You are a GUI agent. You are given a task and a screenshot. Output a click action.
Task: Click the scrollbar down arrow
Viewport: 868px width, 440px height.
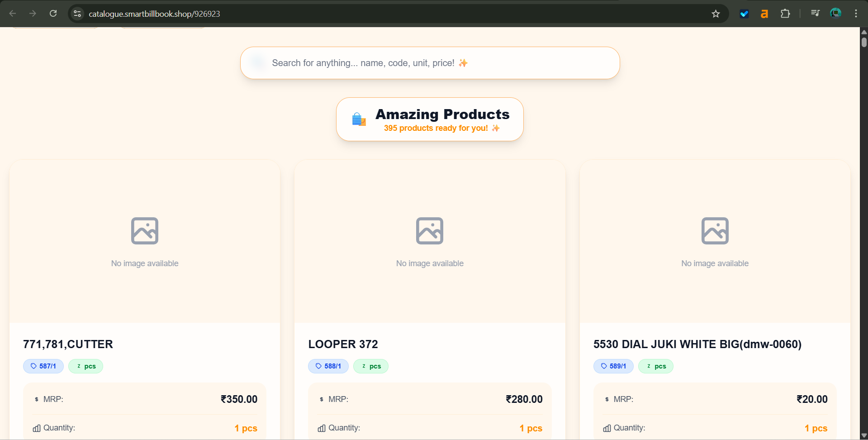click(864, 435)
